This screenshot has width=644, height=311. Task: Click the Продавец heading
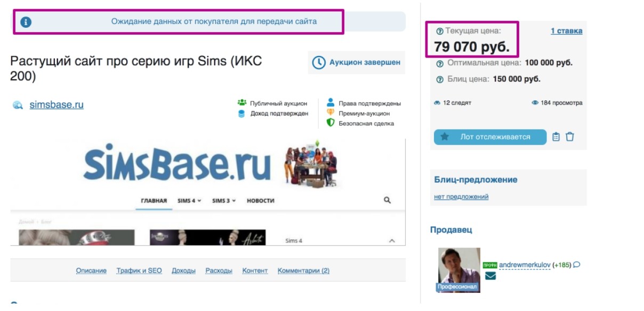[x=451, y=230]
